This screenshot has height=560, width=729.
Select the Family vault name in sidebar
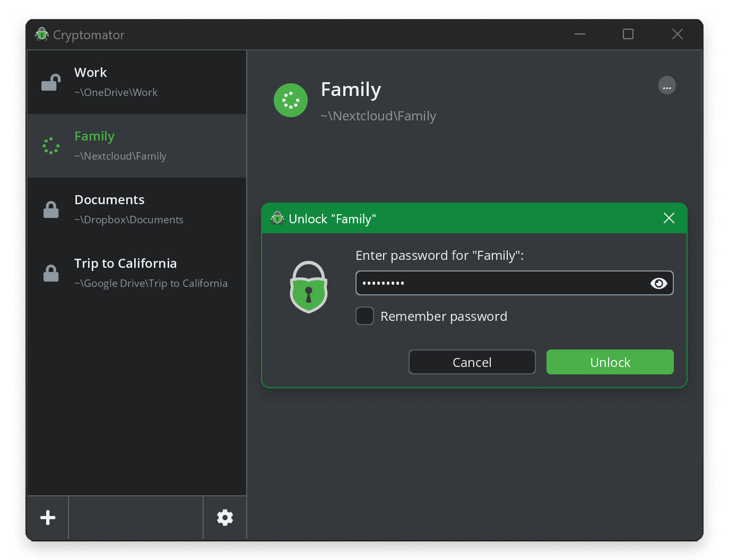tap(94, 136)
